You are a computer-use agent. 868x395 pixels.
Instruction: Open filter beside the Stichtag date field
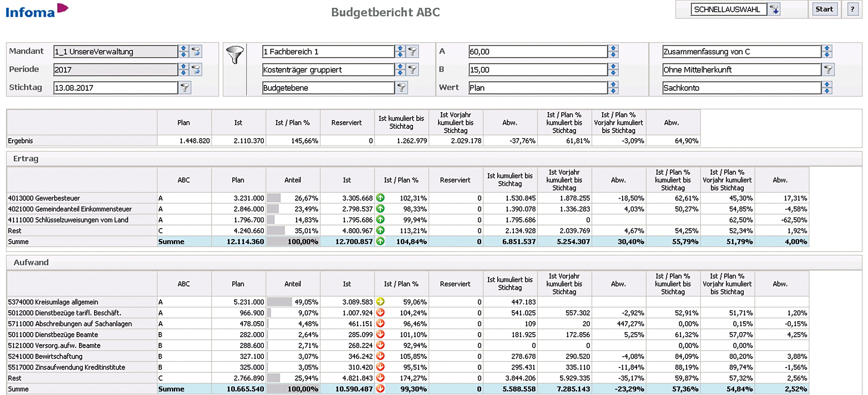pyautogui.click(x=185, y=88)
